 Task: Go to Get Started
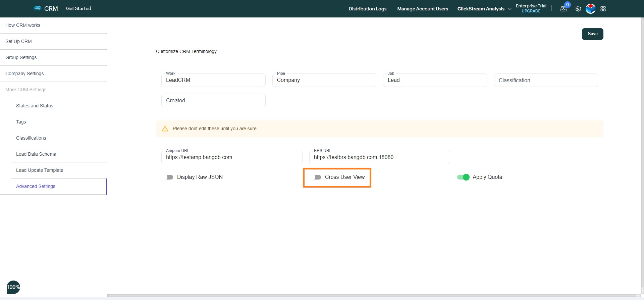point(78,8)
